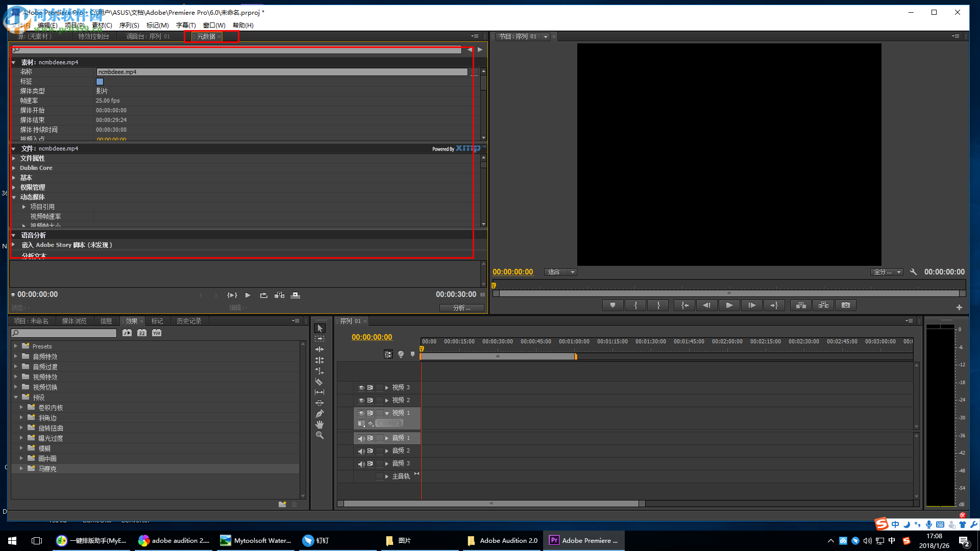980x551 pixels.
Task: Switch to the 历史记录 tab
Action: tap(189, 320)
